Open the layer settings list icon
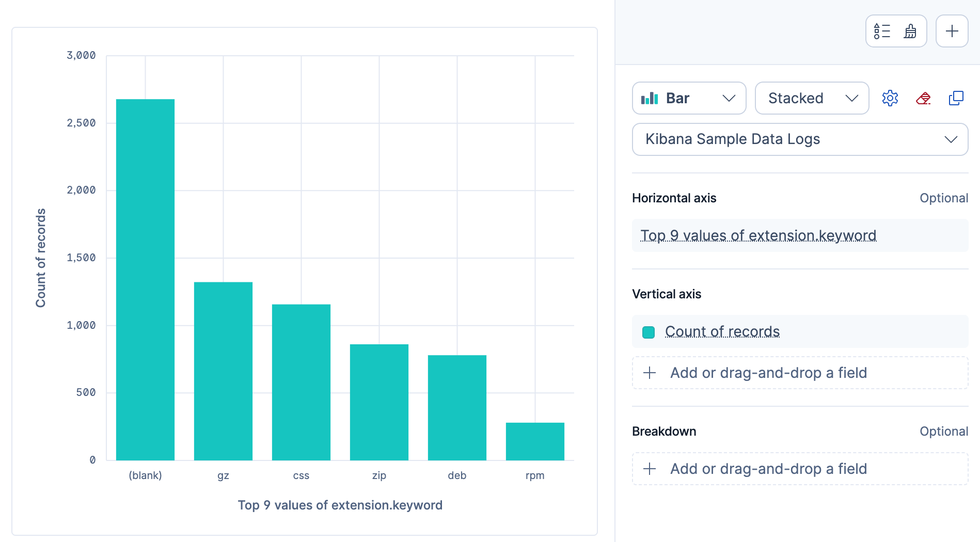The height and width of the screenshot is (542, 980). point(882,31)
